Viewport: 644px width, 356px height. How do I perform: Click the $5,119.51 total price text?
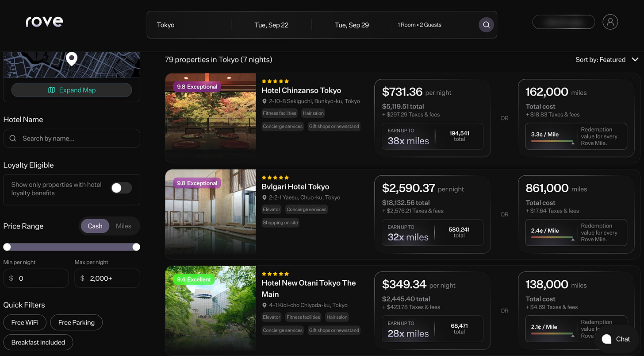[403, 106]
